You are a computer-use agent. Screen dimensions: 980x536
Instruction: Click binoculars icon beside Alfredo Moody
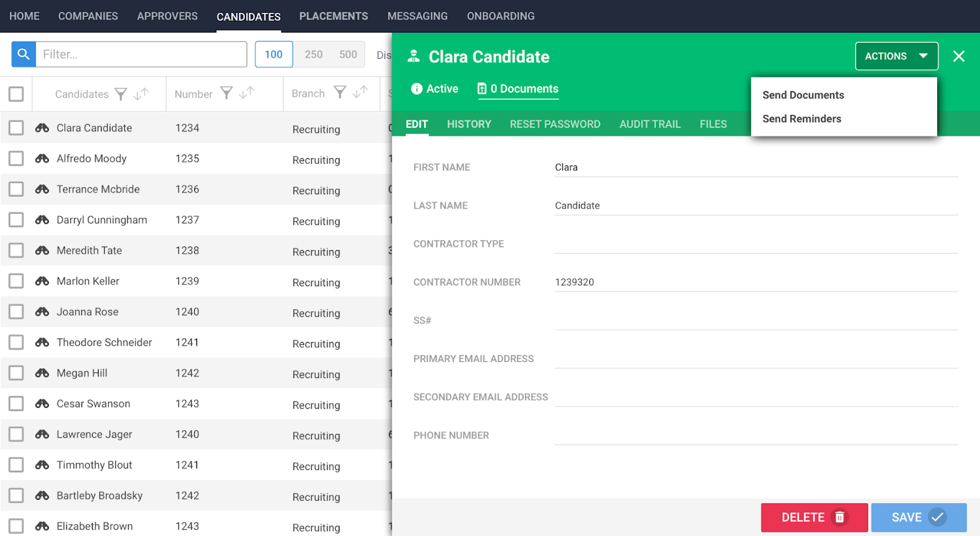[42, 159]
